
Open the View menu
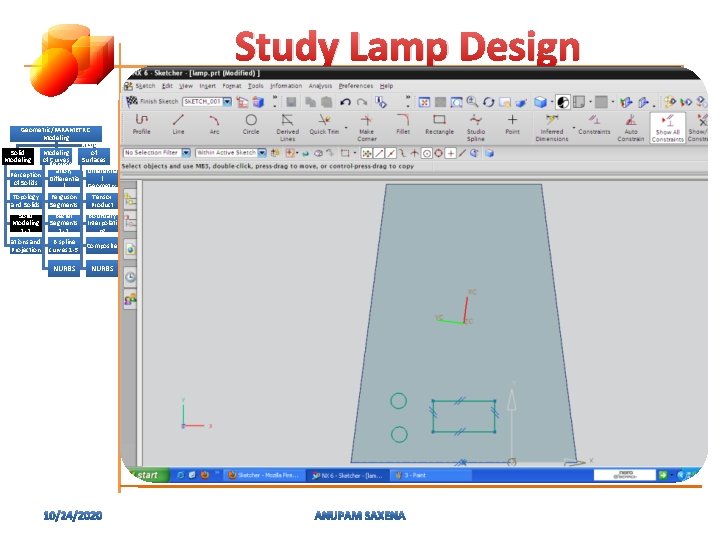(x=186, y=86)
